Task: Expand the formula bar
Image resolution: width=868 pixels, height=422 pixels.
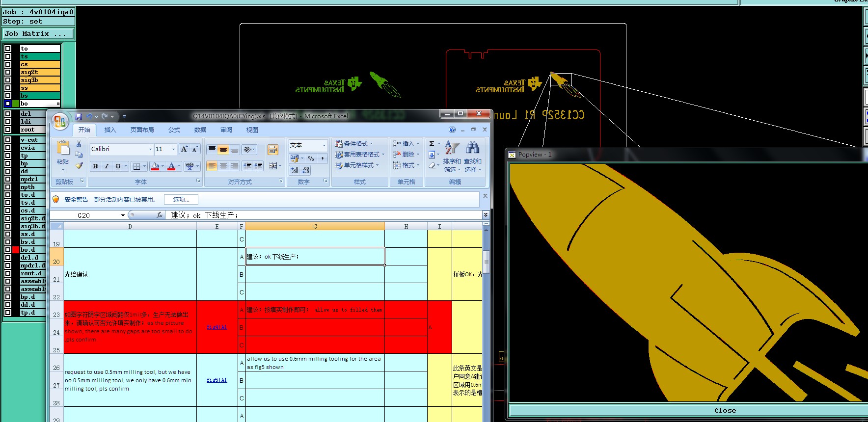Action: [486, 215]
